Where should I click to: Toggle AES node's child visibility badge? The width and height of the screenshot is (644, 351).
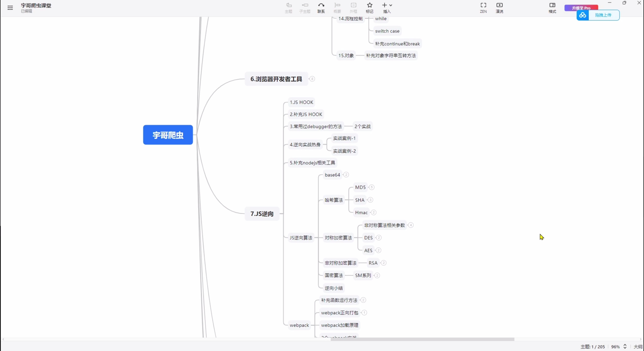(x=378, y=250)
